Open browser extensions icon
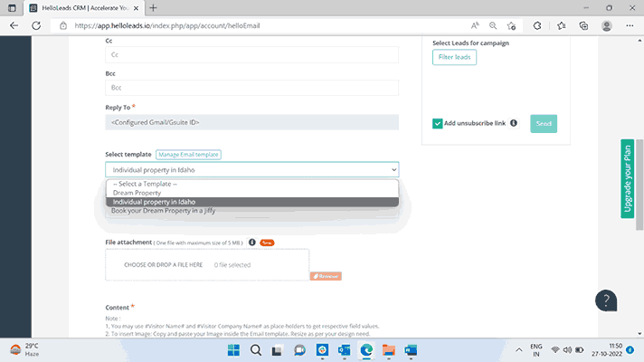 pos(537,25)
